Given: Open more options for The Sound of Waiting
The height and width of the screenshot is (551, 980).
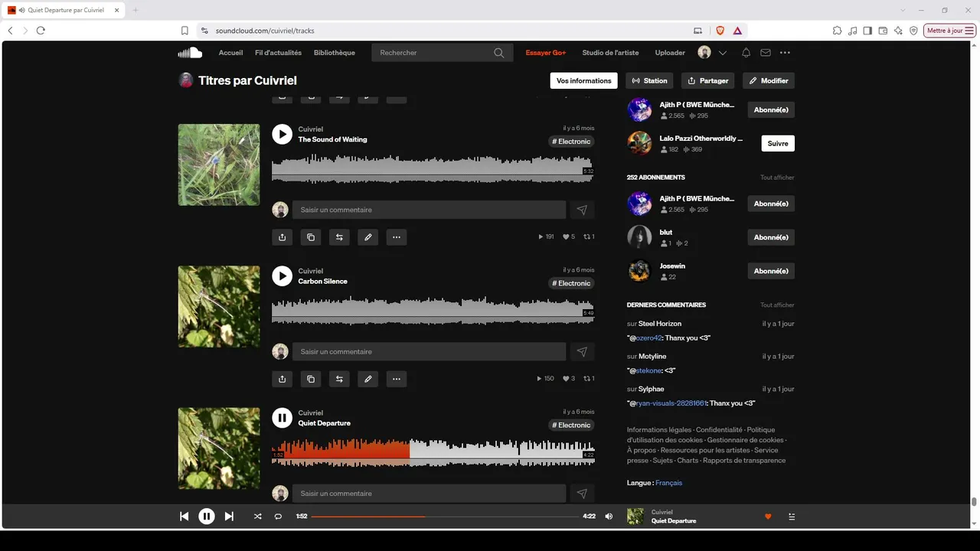Looking at the screenshot, I should pyautogui.click(x=397, y=237).
